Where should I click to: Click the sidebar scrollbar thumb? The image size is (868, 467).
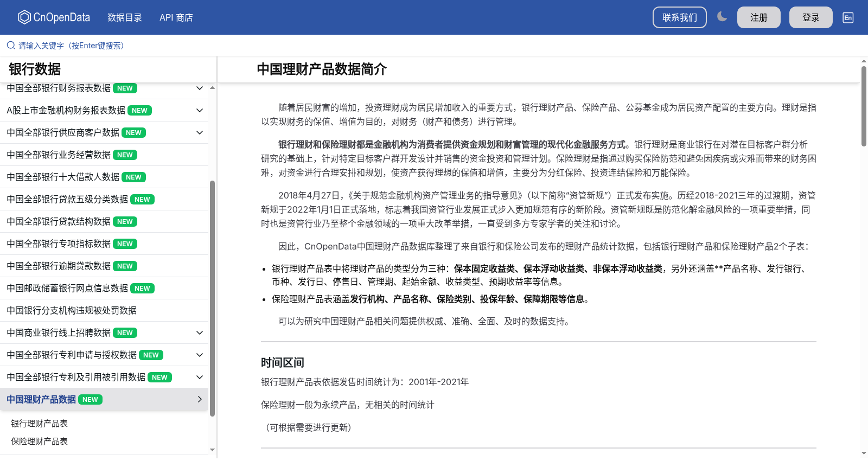tap(212, 298)
